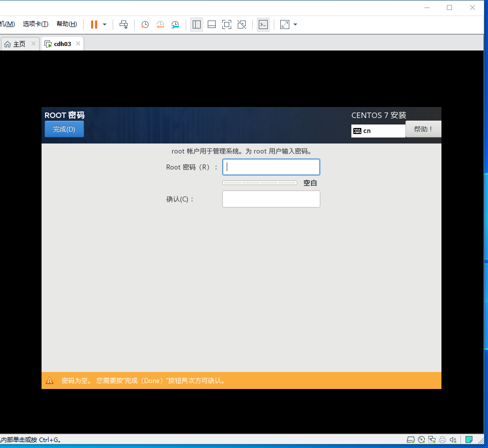Expand the stretch display dropdown arrow
Viewport: 488px width, 448px height.
pyautogui.click(x=295, y=24)
